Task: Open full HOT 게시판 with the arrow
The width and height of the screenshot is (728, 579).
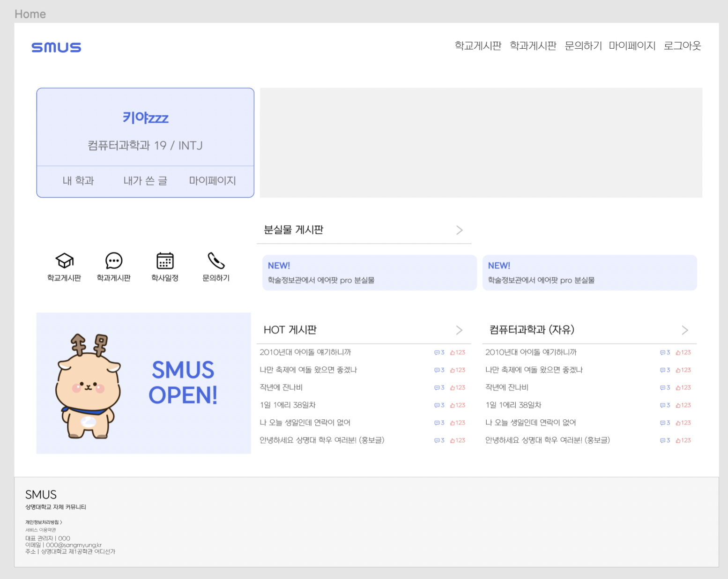Action: coord(459,330)
